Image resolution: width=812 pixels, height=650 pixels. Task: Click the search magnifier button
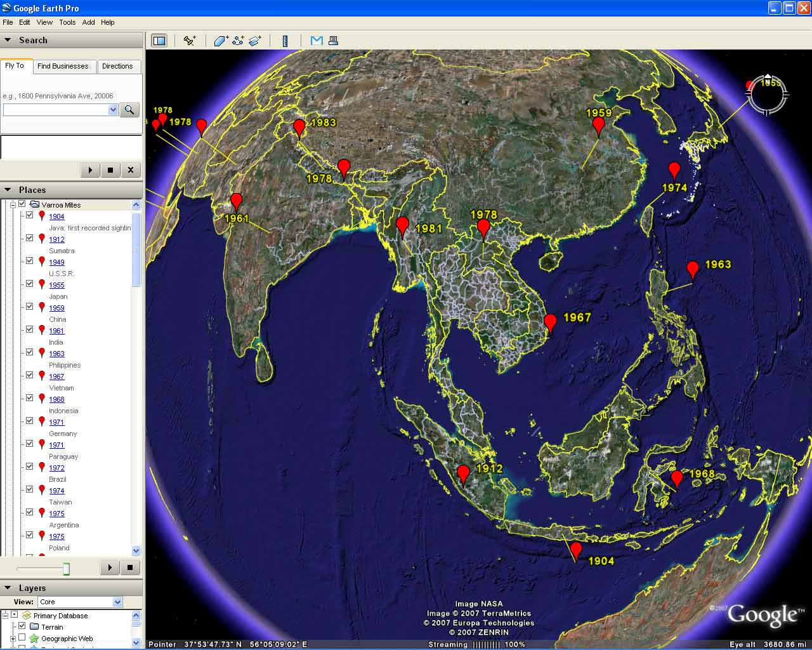129,110
